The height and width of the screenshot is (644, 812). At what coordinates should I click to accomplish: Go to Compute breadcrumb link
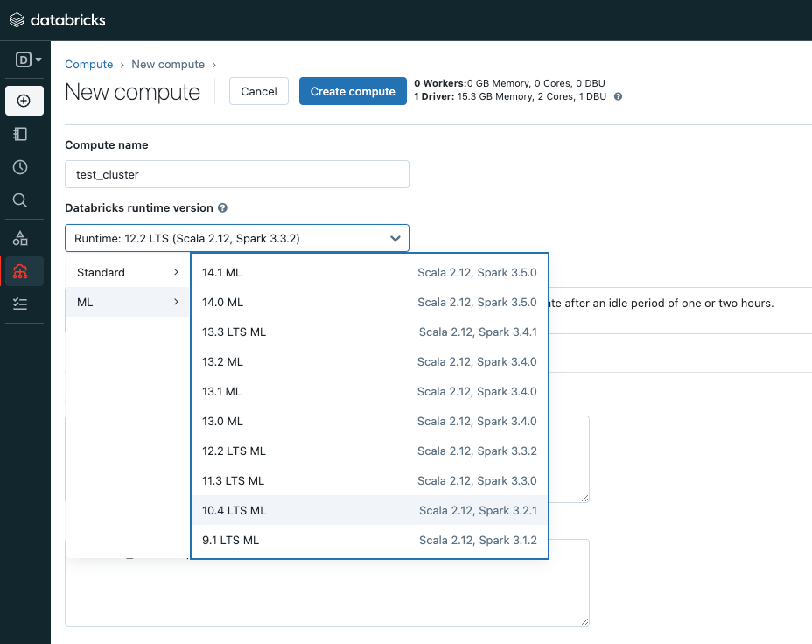tap(88, 64)
